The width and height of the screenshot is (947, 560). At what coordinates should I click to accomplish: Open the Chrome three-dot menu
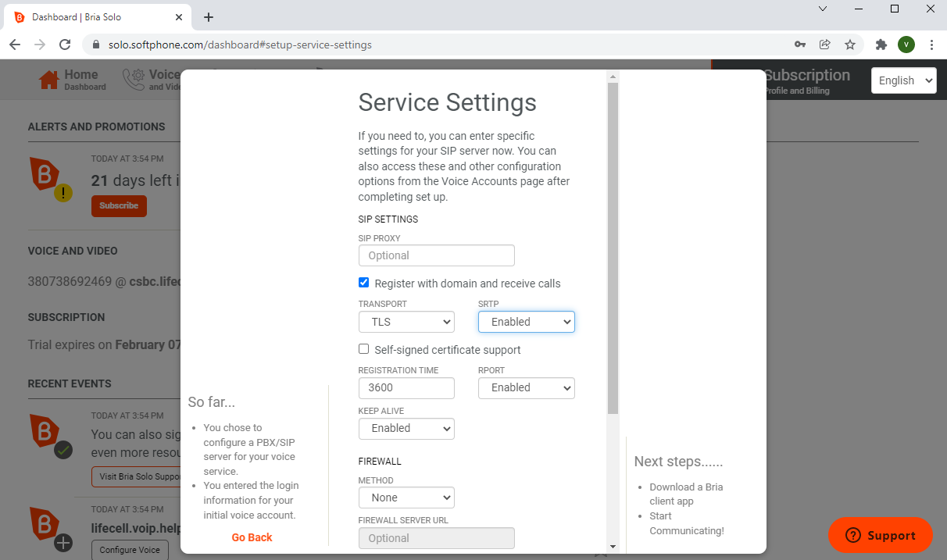[931, 45]
